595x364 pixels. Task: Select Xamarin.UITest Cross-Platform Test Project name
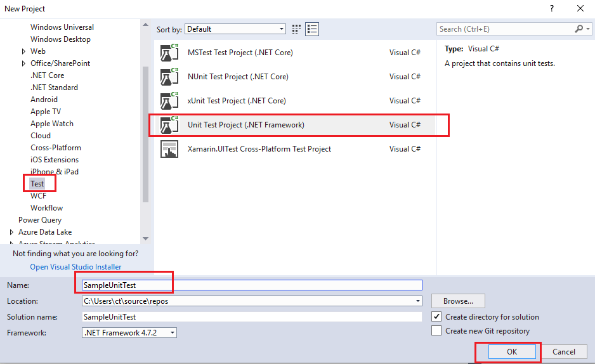coord(259,149)
